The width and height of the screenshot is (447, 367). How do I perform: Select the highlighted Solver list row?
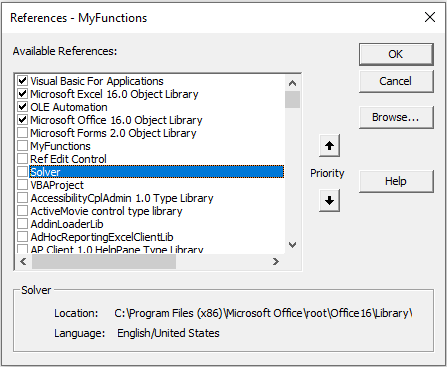coord(156,172)
